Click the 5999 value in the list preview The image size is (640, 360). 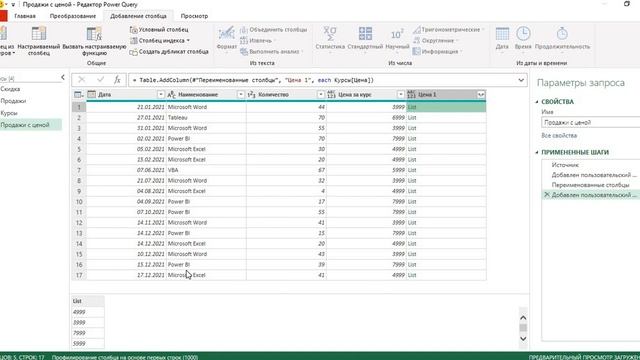pos(88,344)
